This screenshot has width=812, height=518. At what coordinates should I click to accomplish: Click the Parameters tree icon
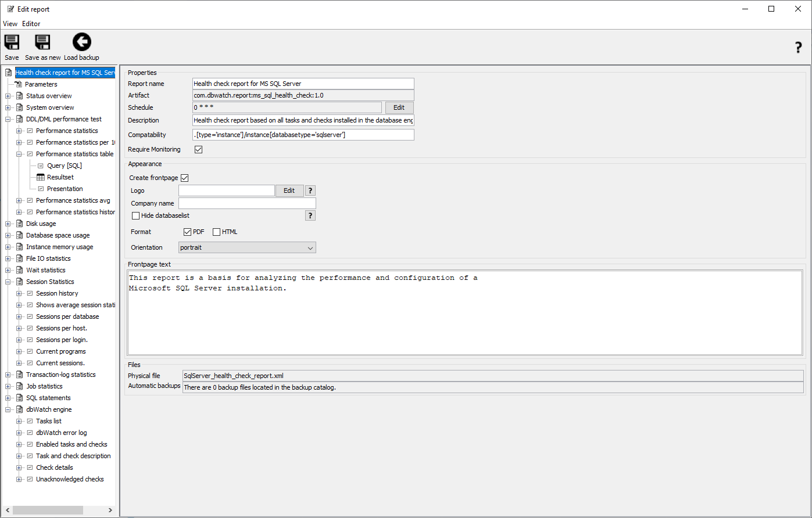tap(19, 84)
